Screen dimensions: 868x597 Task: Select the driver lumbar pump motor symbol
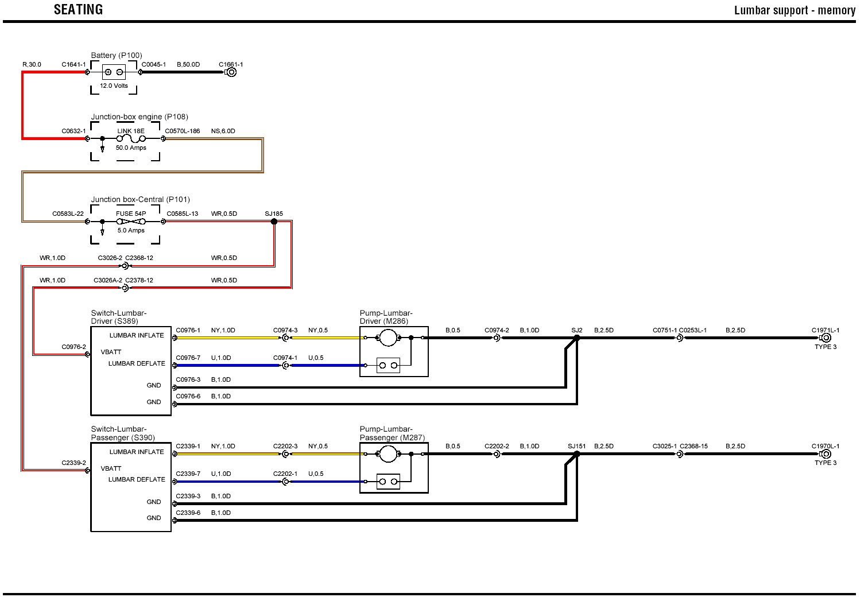coord(389,338)
